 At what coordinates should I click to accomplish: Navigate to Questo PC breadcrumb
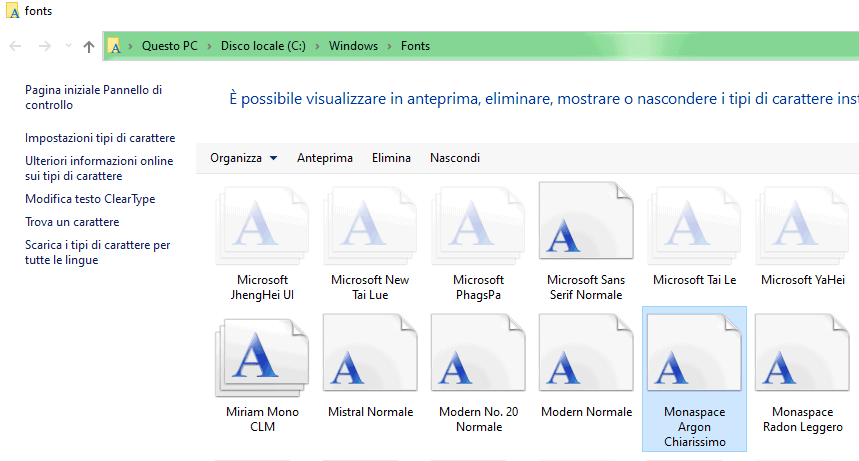point(170,46)
